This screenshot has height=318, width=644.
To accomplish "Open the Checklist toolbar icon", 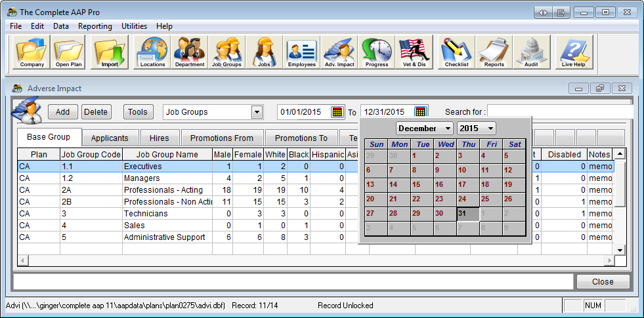I will (457, 52).
